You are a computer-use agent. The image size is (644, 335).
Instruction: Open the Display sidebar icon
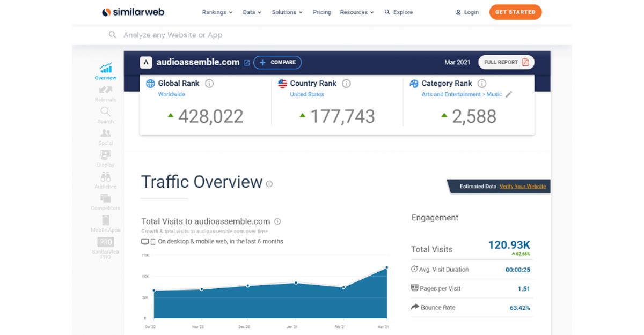click(106, 155)
